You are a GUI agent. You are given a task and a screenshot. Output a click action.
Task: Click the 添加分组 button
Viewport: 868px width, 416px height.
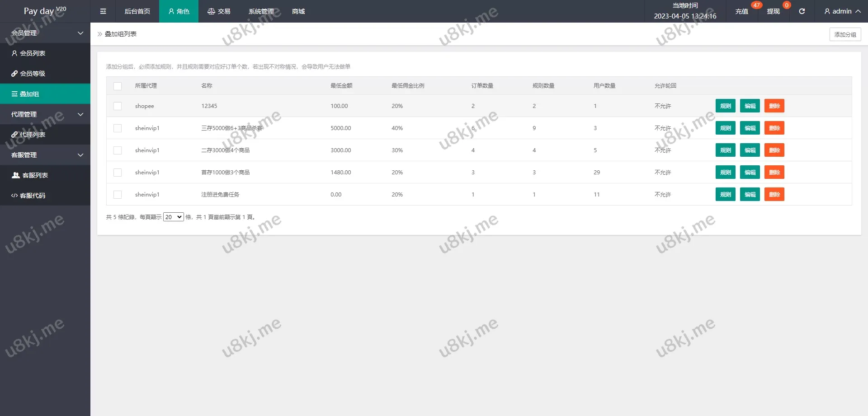coord(845,34)
